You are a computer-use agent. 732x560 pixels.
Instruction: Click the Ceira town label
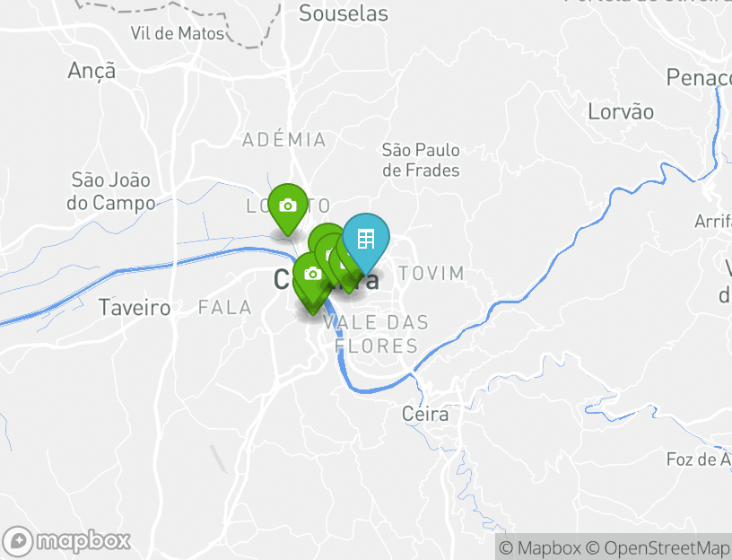(425, 415)
